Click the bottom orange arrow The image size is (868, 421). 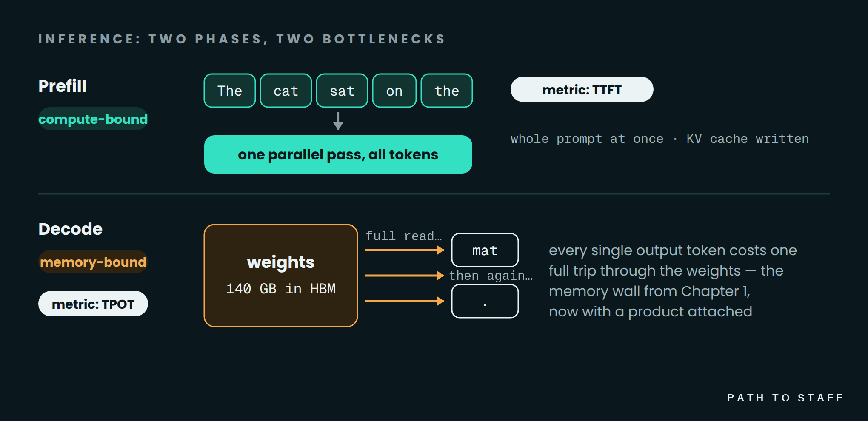405,301
